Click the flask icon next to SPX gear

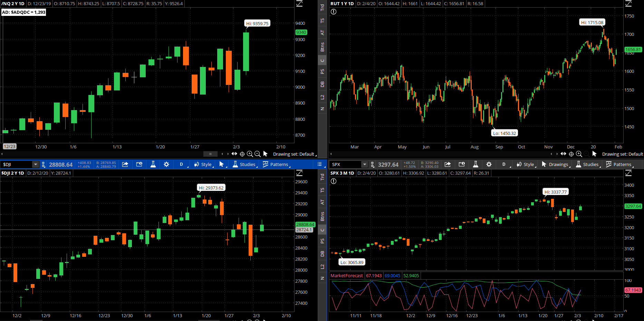[x=475, y=164]
